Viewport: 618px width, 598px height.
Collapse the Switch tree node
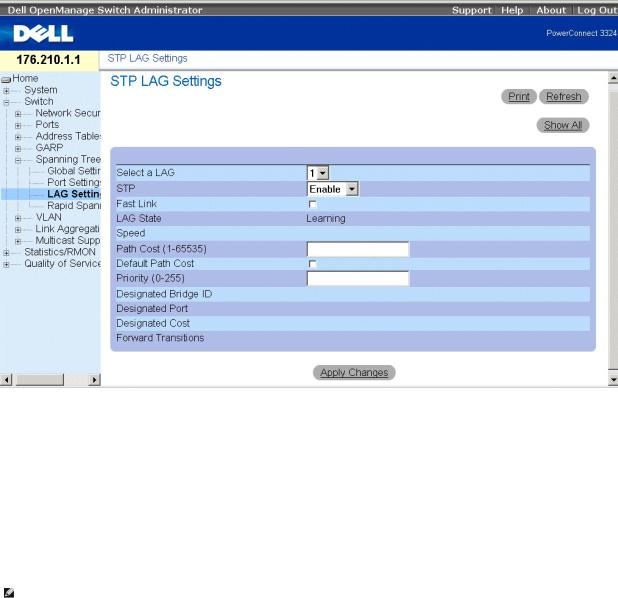click(x=6, y=102)
